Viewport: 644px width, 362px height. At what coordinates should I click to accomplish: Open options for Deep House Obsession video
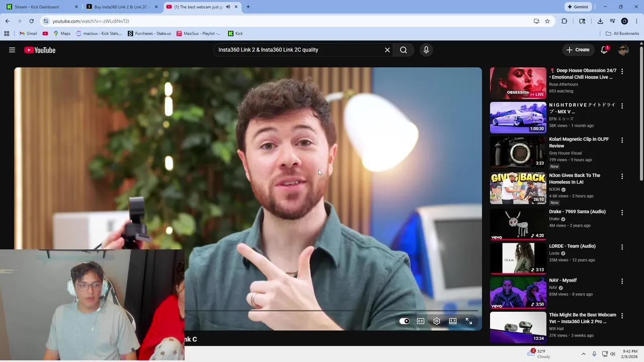pyautogui.click(x=622, y=71)
